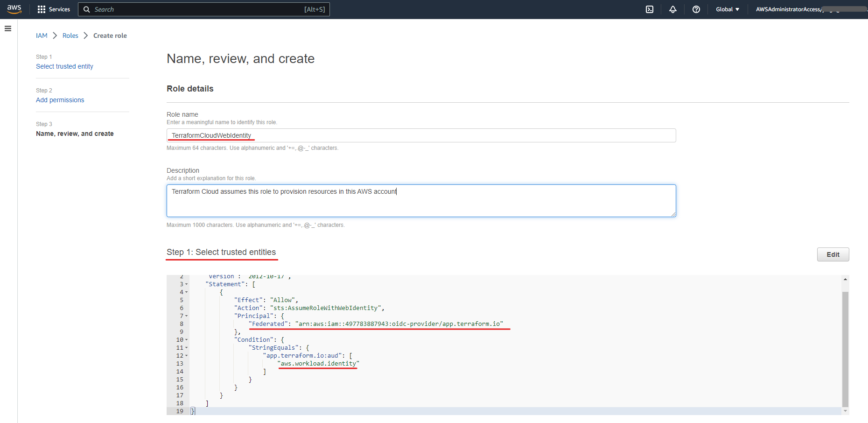The height and width of the screenshot is (423, 868).
Task: Open the Global region dropdown
Action: pyautogui.click(x=728, y=9)
